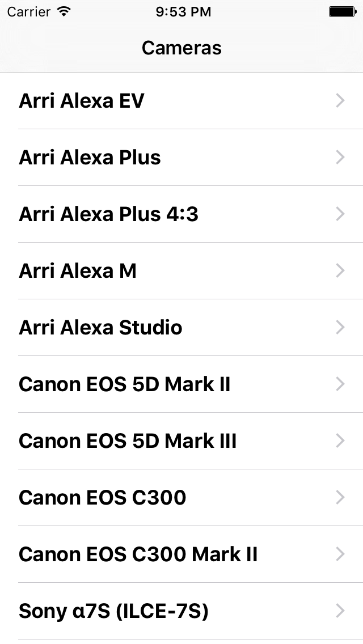363x644 pixels.
Task: Tap the battery indicator in status bar
Action: click(x=343, y=11)
